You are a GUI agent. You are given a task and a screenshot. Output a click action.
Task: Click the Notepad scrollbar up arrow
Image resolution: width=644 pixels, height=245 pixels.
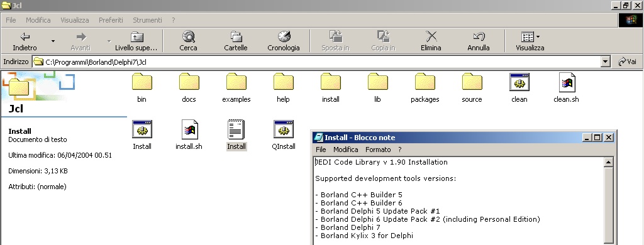click(608, 162)
